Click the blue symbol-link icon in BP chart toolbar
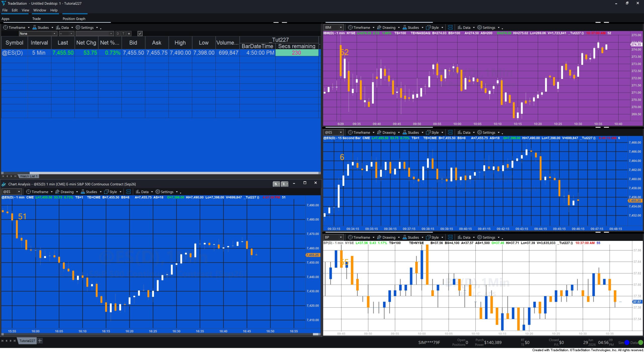Image resolution: width=644 pixels, height=352 pixels. coord(450,237)
